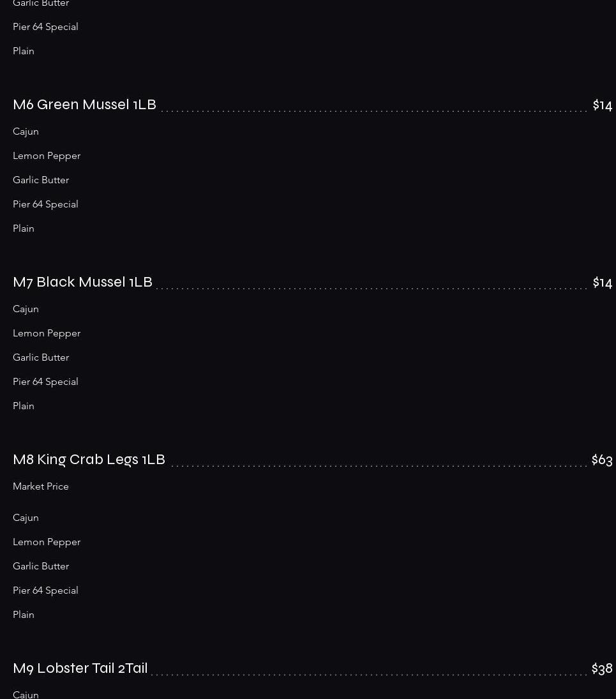Choose Pier 64 Special under M7 Black Mussel
616x699 pixels.
45,382
